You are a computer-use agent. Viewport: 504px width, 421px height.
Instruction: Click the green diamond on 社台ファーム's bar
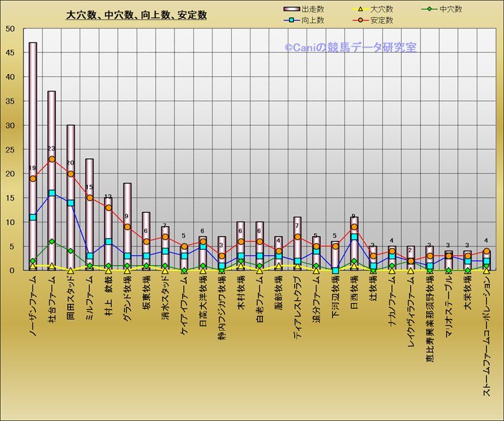tap(52, 242)
